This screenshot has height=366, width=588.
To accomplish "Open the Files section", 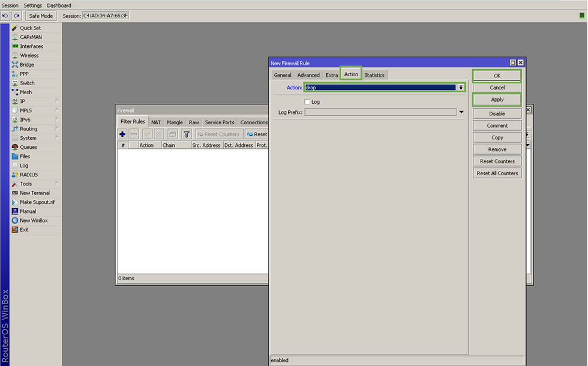I will (25, 157).
